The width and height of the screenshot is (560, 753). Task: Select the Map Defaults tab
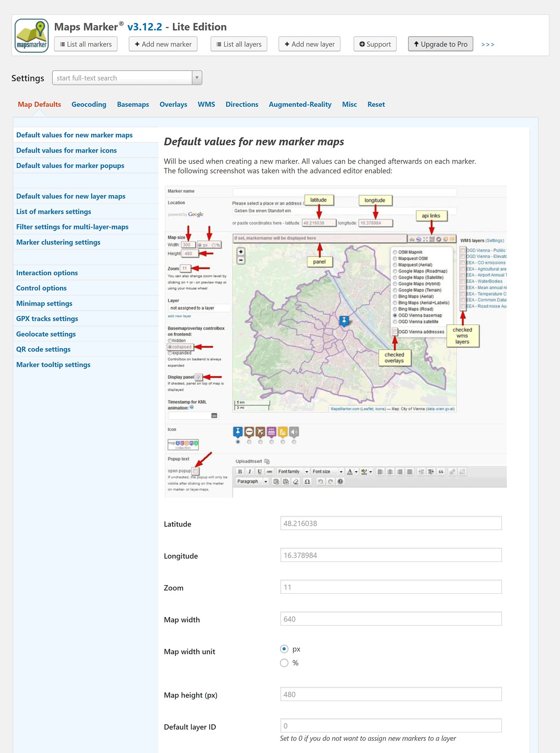[x=39, y=104]
